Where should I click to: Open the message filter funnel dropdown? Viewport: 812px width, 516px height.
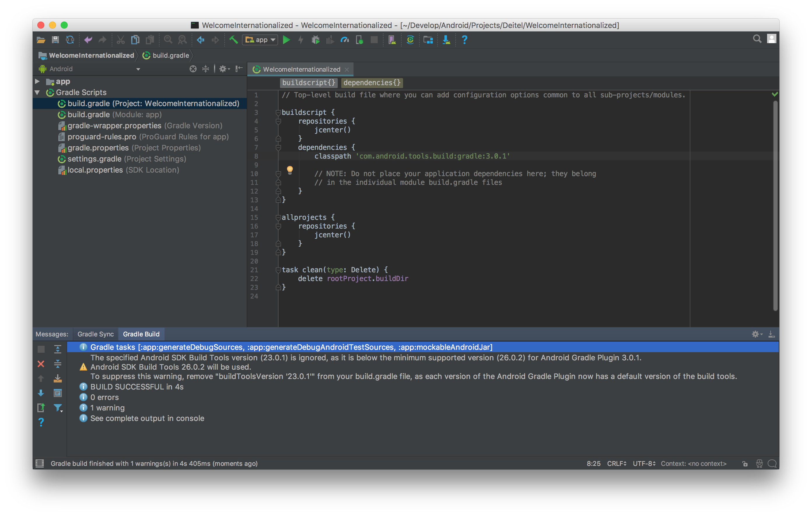click(58, 408)
